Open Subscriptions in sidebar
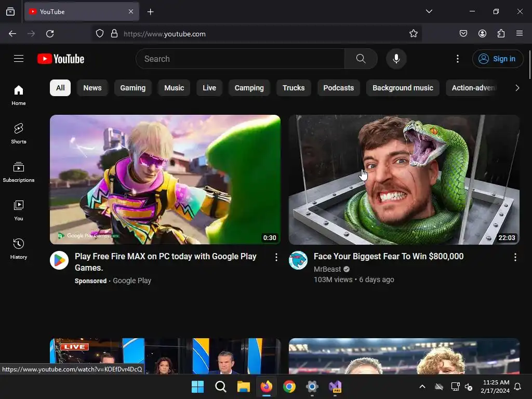The height and width of the screenshot is (399, 532). tap(19, 172)
